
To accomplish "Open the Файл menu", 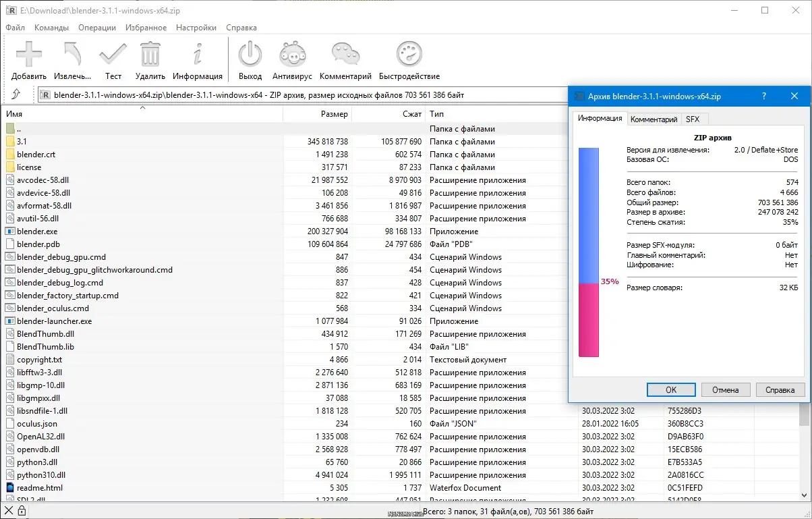I will click(x=15, y=28).
